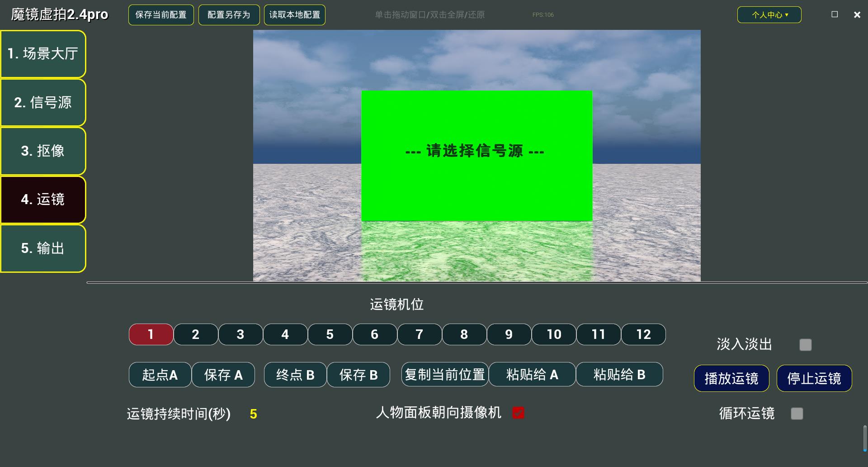Open the 输出 output panel
The height and width of the screenshot is (467, 868).
coord(43,248)
